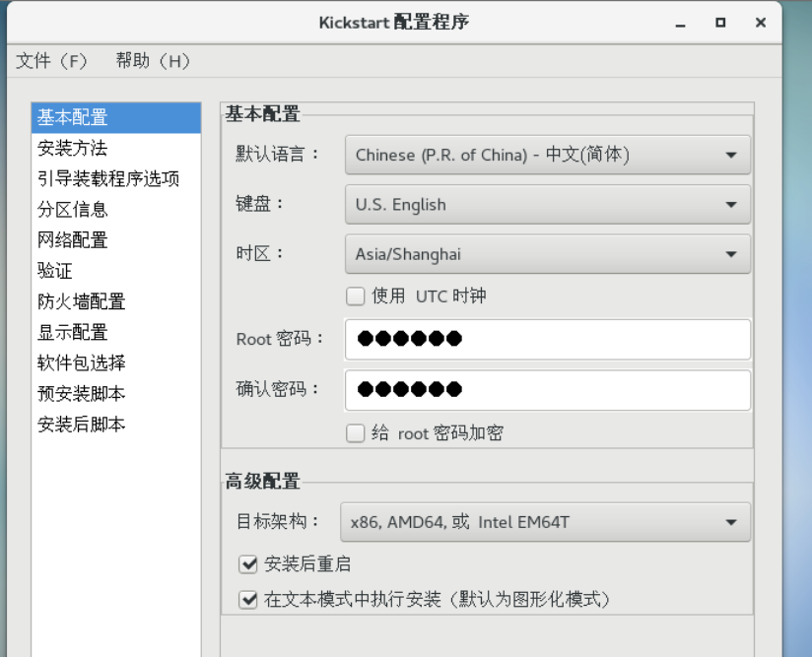Click the Root 密码 password field

click(x=547, y=339)
